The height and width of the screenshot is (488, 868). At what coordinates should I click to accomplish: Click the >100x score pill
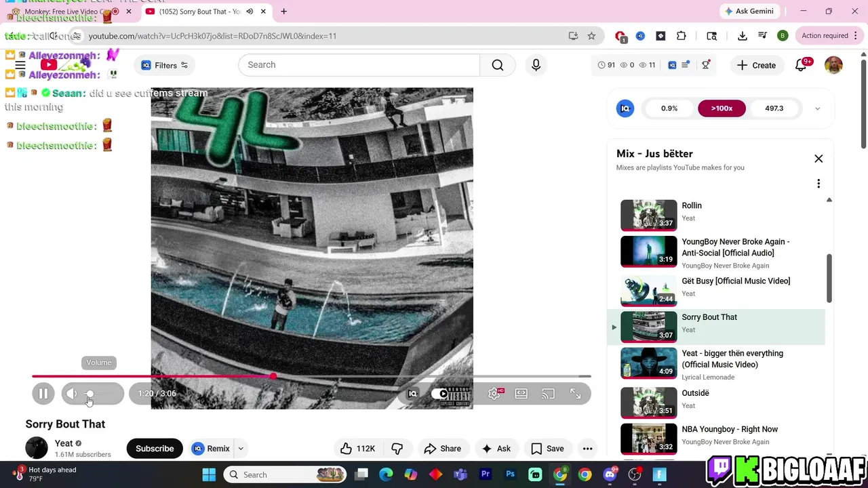[x=722, y=108]
